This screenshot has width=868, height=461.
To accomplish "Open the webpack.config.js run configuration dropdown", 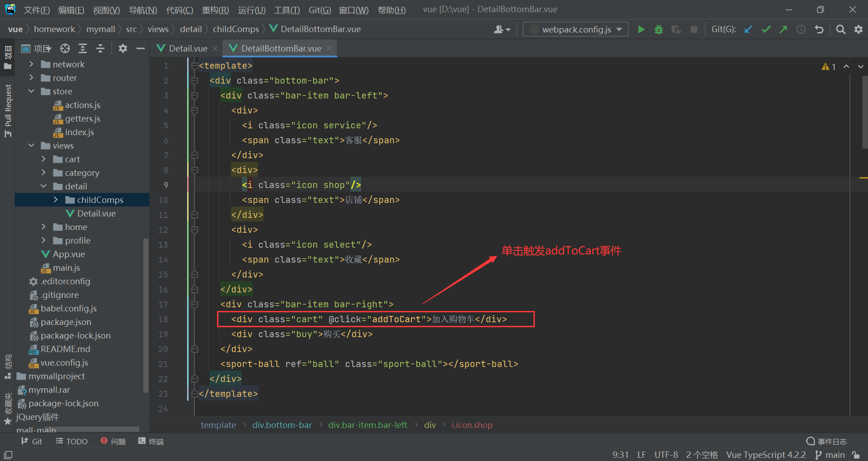I will [576, 29].
